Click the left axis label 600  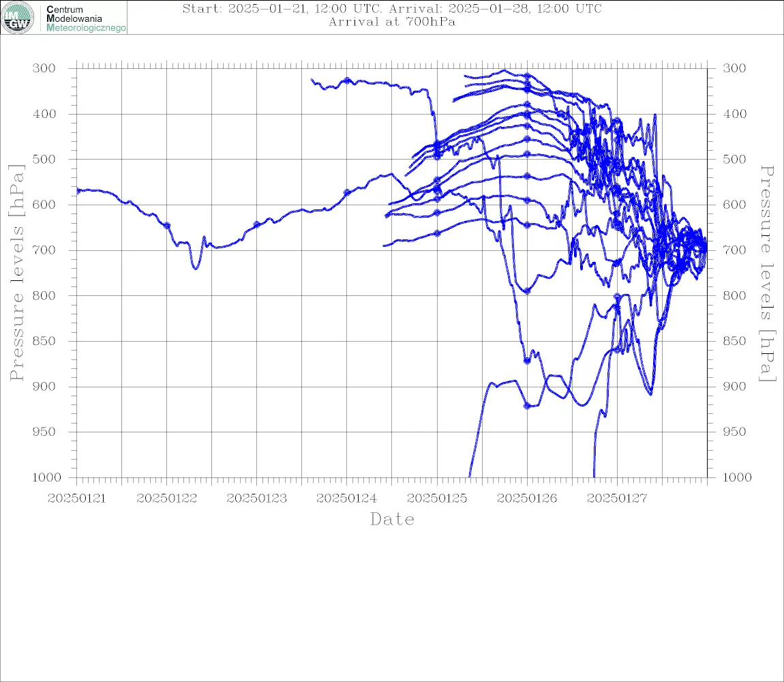click(x=44, y=205)
